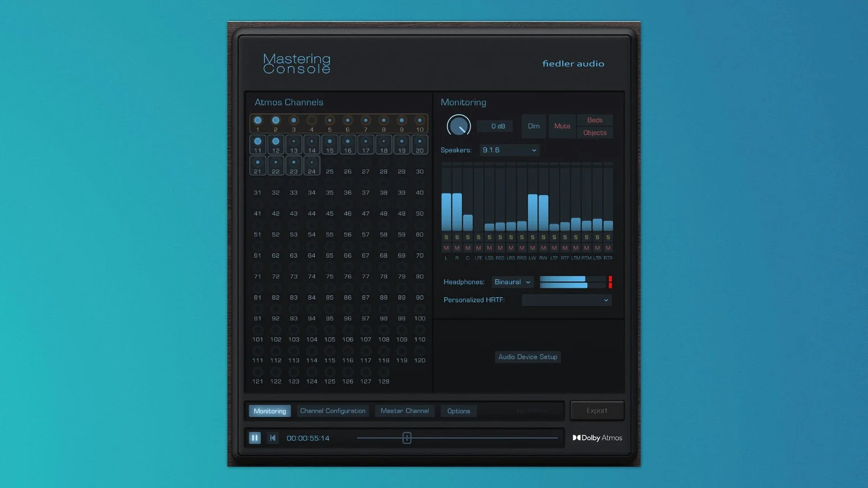Select Atmos channel 12 indicator
Screen dimensions: 868x488
(x=275, y=142)
